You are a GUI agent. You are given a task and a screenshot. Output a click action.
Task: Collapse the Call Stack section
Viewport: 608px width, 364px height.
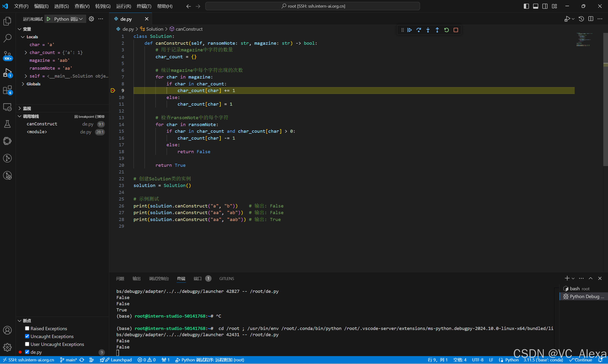click(20, 116)
